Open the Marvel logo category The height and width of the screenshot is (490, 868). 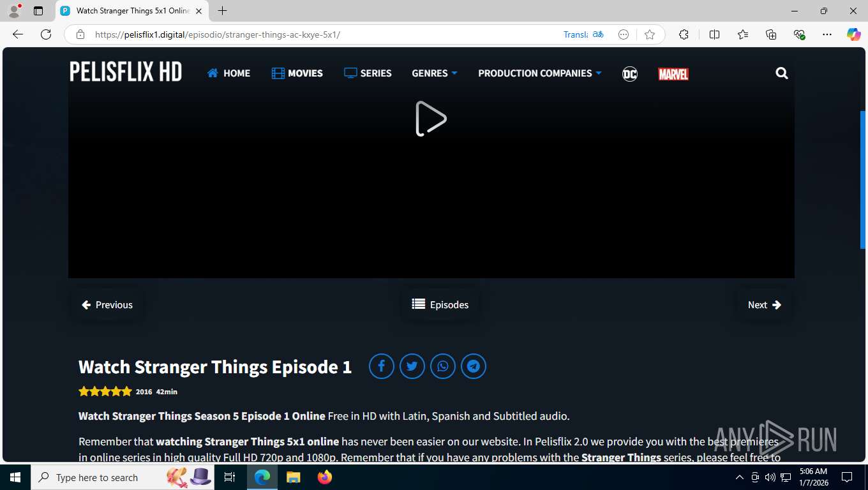pos(673,74)
